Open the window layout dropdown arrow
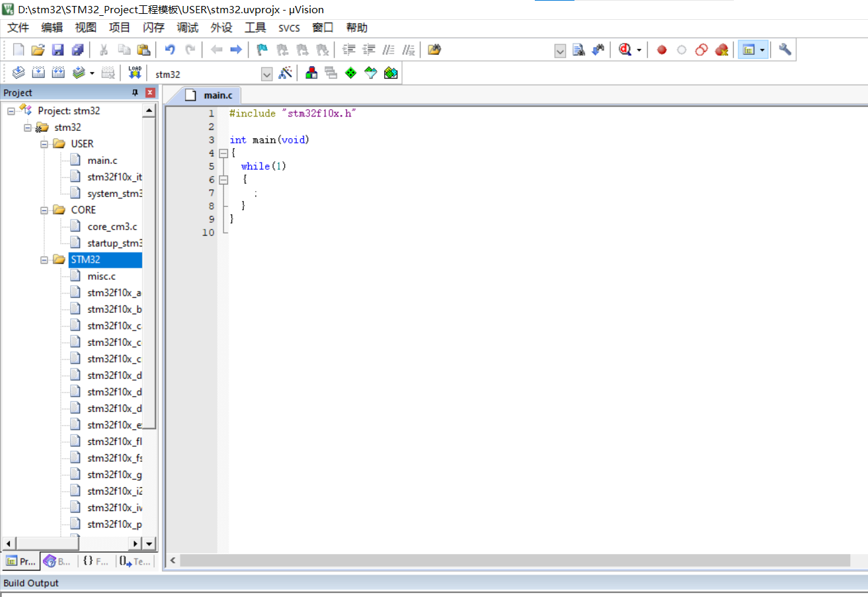 tap(763, 50)
